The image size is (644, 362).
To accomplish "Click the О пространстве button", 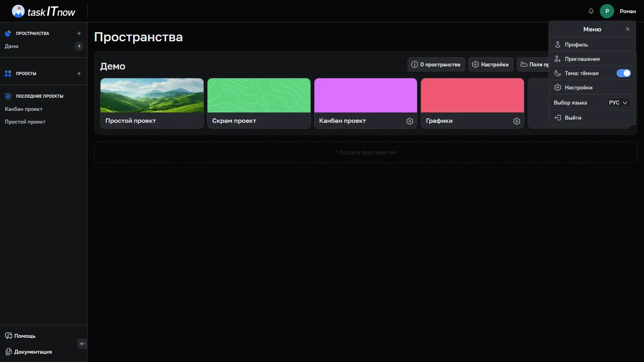I will coord(436,64).
